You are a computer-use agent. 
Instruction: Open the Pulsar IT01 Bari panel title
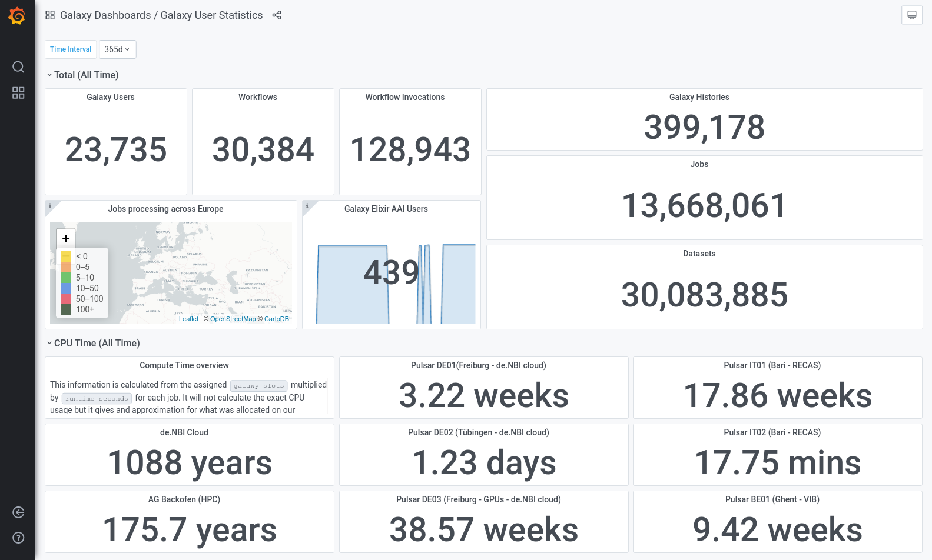click(x=772, y=365)
